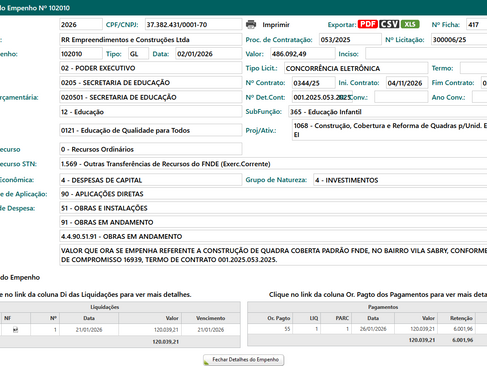The width and height of the screenshot is (487, 366).
Task: Click the empenho number field 102010
Action: [81, 54]
